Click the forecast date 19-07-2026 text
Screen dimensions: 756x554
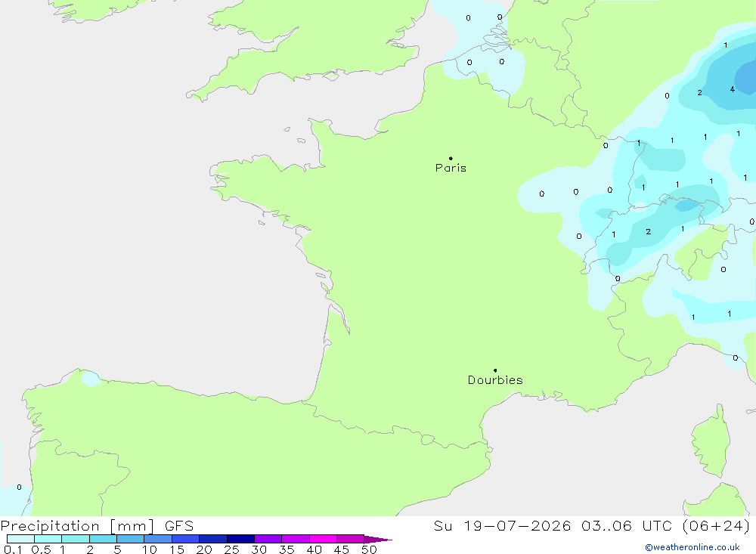pos(517,525)
